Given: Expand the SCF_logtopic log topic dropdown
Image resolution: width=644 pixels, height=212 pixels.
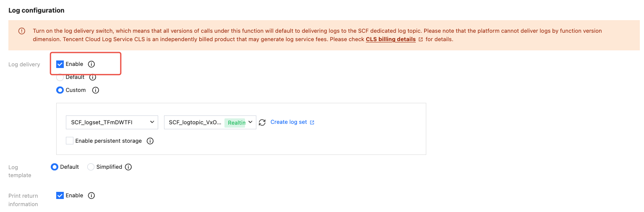Looking at the screenshot, I should click(x=210, y=123).
